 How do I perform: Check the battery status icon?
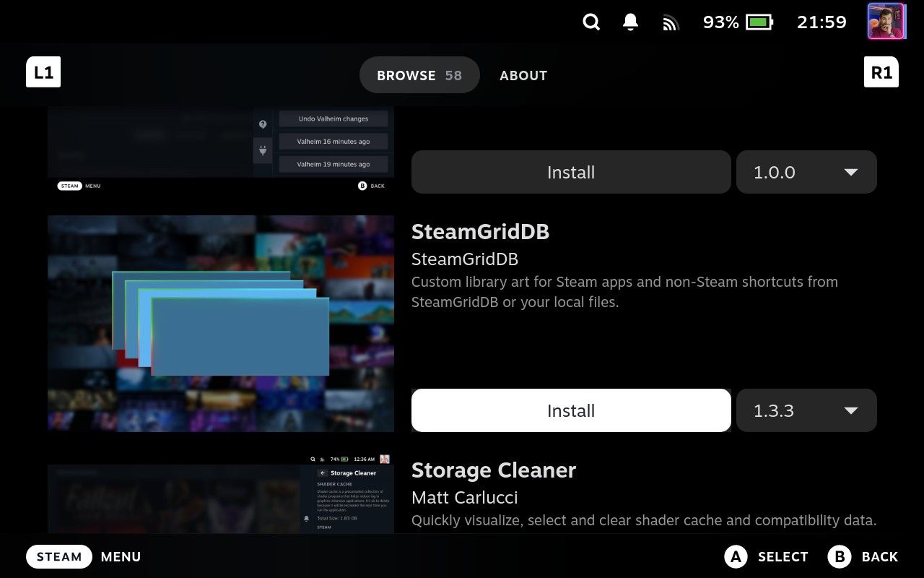(759, 22)
